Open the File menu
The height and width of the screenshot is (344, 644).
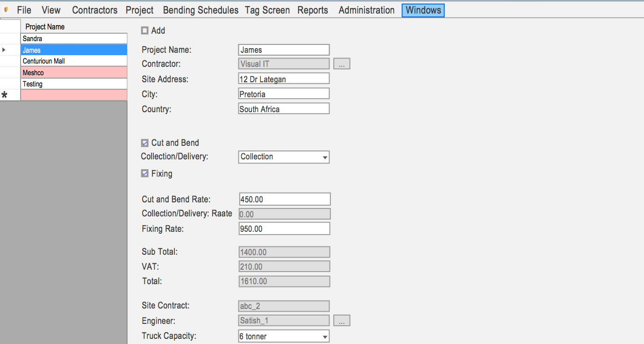coord(23,10)
